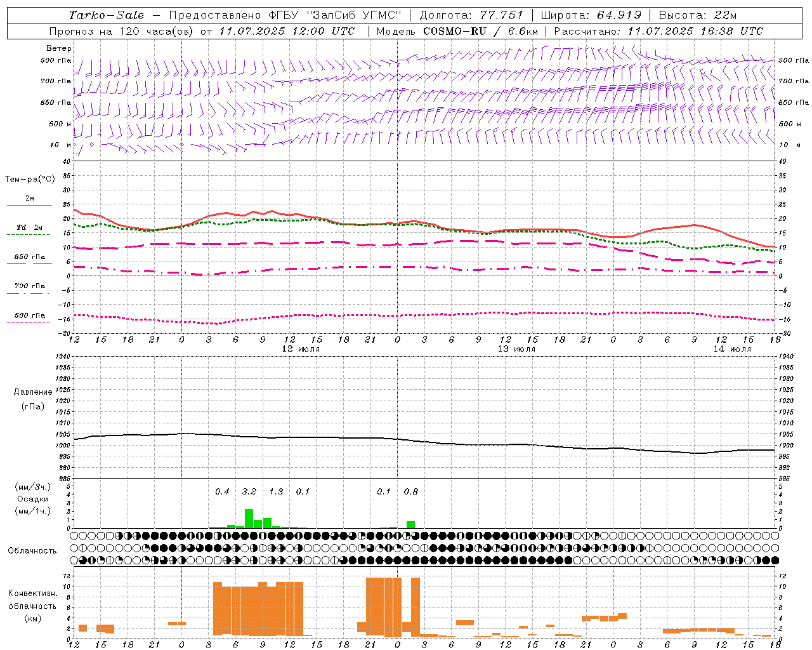Click the '(гПа)' pressure unit label
812x650 pixels.
(33, 406)
